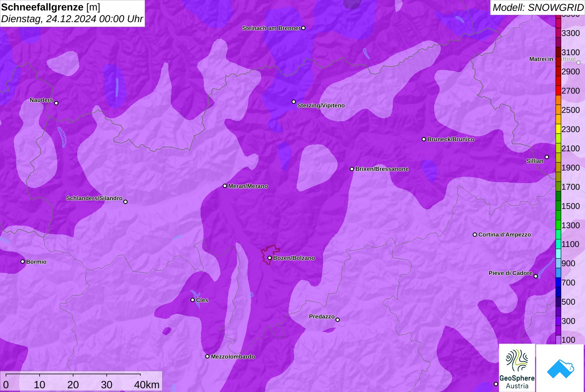Select the Predazzo location dot

pyautogui.click(x=338, y=320)
